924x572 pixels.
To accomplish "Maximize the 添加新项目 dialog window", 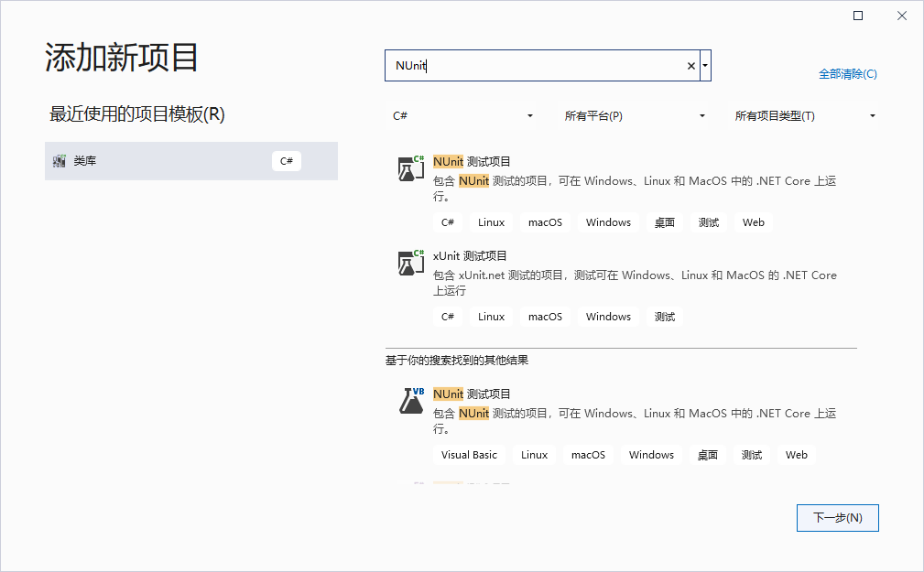I will coord(858,16).
